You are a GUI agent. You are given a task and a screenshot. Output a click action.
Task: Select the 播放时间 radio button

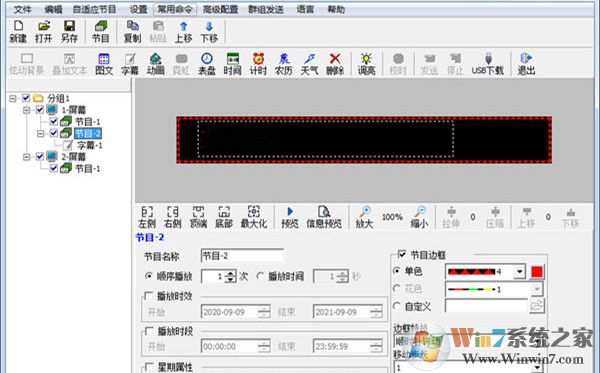(x=260, y=276)
